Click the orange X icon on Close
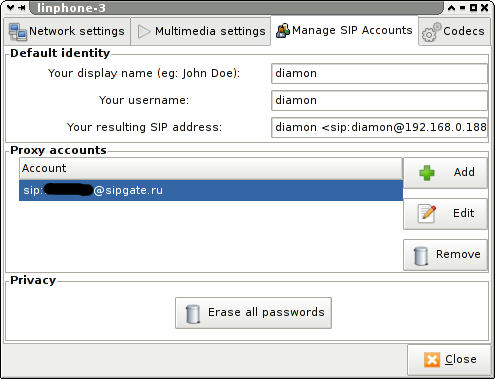Image resolution: width=495 pixels, height=379 pixels. click(432, 360)
